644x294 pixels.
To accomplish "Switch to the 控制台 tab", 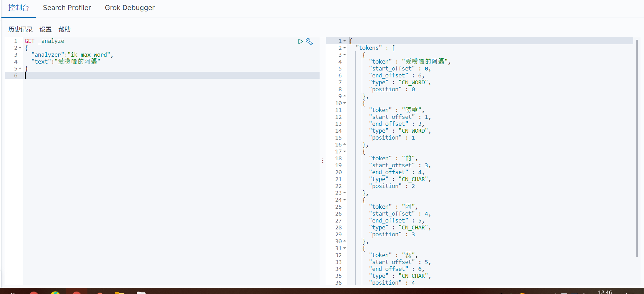I will coord(19,8).
